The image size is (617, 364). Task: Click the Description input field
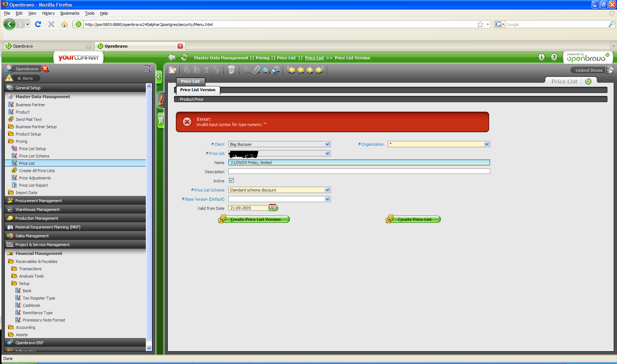tap(359, 171)
